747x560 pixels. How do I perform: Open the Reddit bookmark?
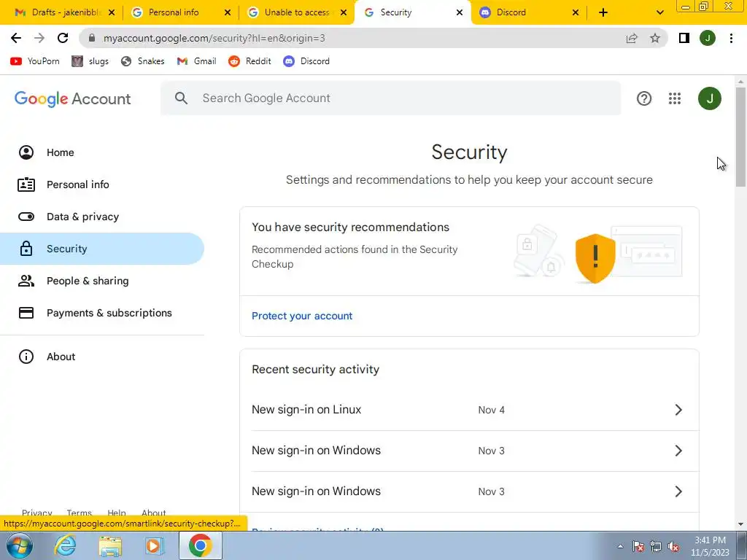249,61
